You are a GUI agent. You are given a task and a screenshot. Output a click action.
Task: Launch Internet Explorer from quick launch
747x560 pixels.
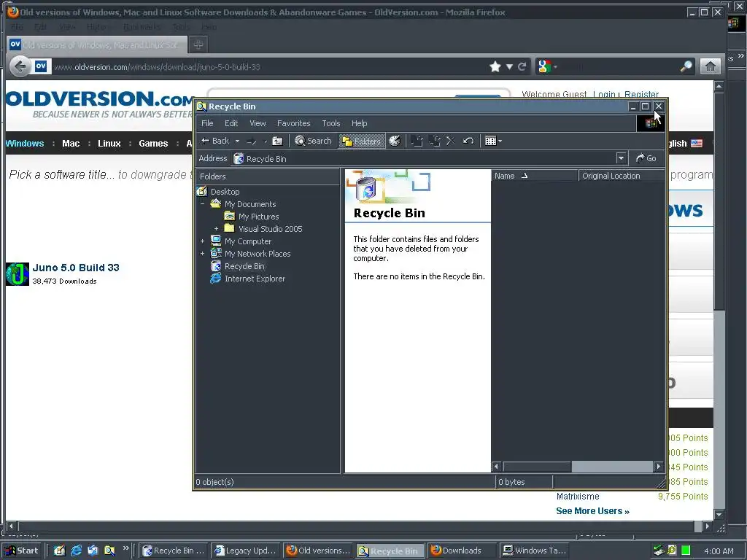[x=76, y=551]
